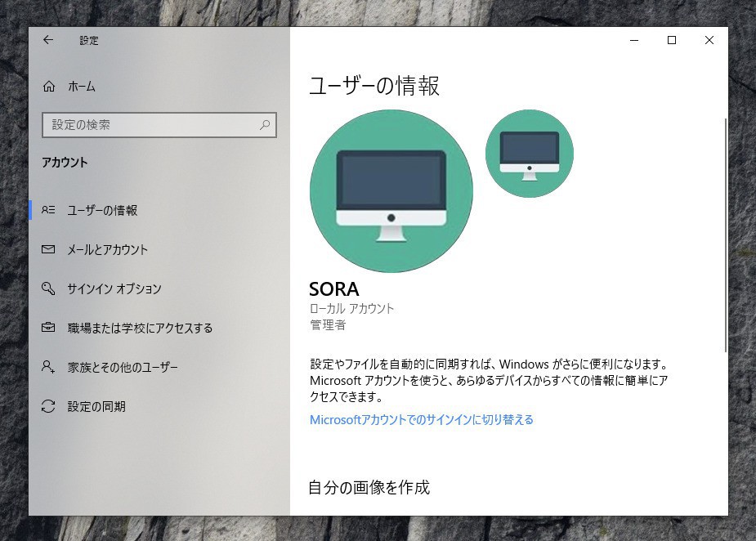Maximize the settings window

click(672, 40)
